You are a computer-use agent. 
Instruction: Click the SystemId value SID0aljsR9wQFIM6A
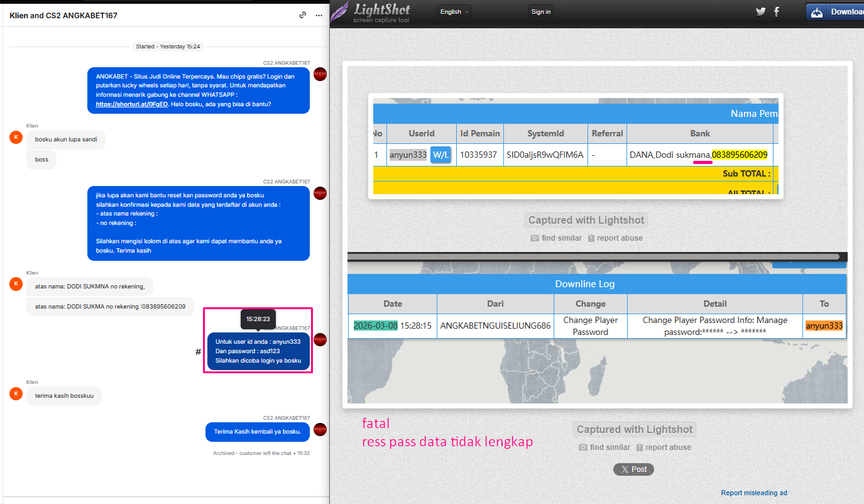click(545, 155)
